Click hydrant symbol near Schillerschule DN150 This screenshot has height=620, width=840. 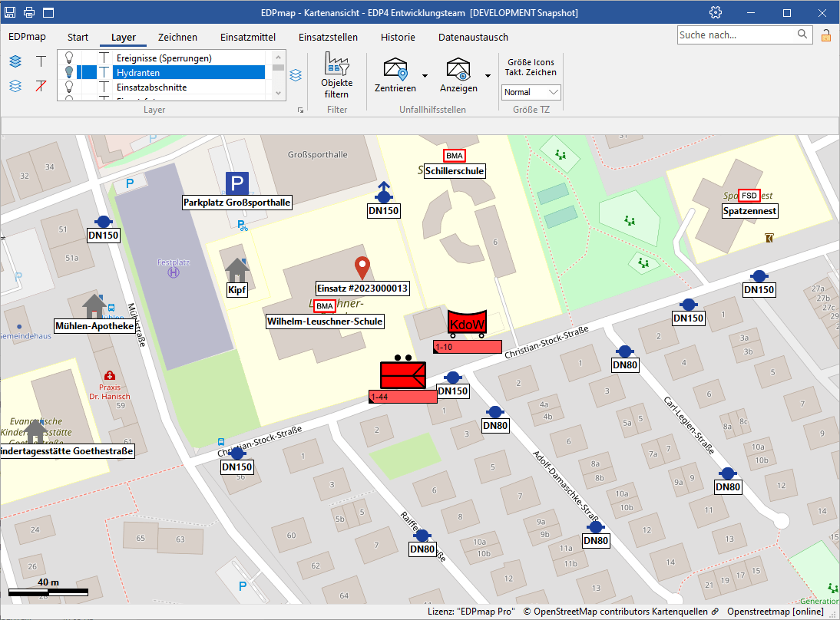(384, 192)
